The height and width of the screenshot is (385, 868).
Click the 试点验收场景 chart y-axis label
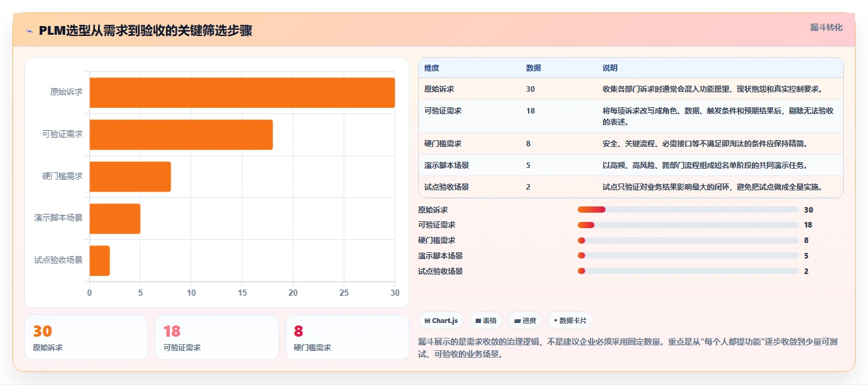59,260
